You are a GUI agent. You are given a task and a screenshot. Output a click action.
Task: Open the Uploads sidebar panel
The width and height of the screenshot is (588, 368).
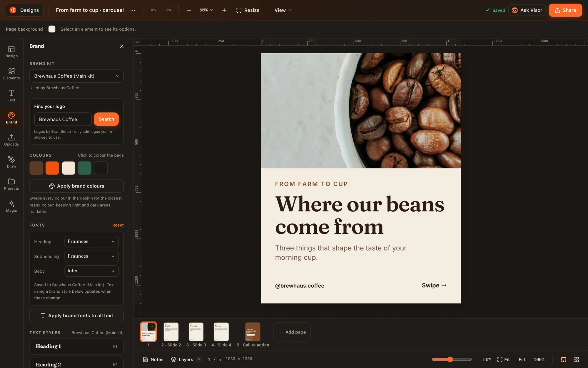[x=11, y=140]
